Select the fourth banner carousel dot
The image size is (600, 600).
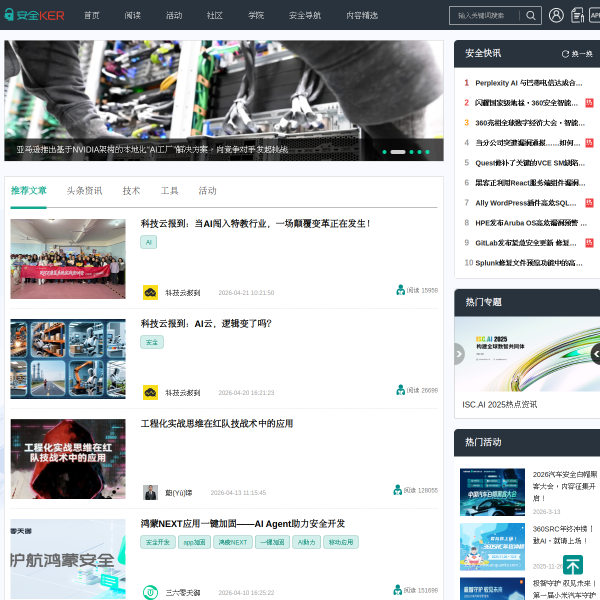419,152
